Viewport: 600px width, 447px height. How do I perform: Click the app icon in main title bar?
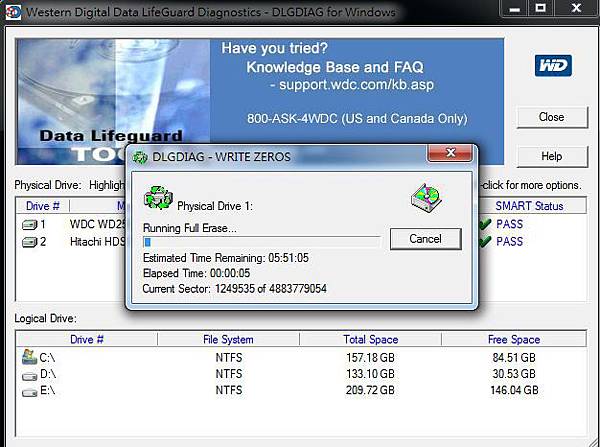pos(13,12)
